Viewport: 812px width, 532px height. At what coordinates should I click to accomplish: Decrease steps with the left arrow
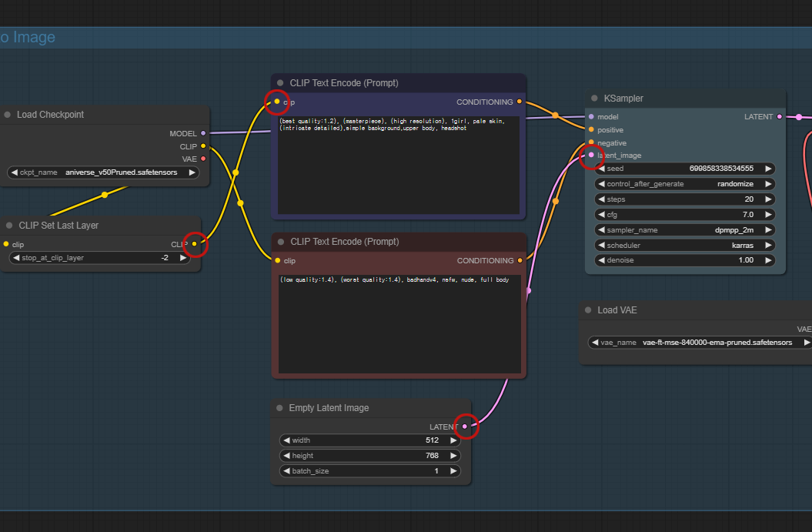(x=601, y=199)
